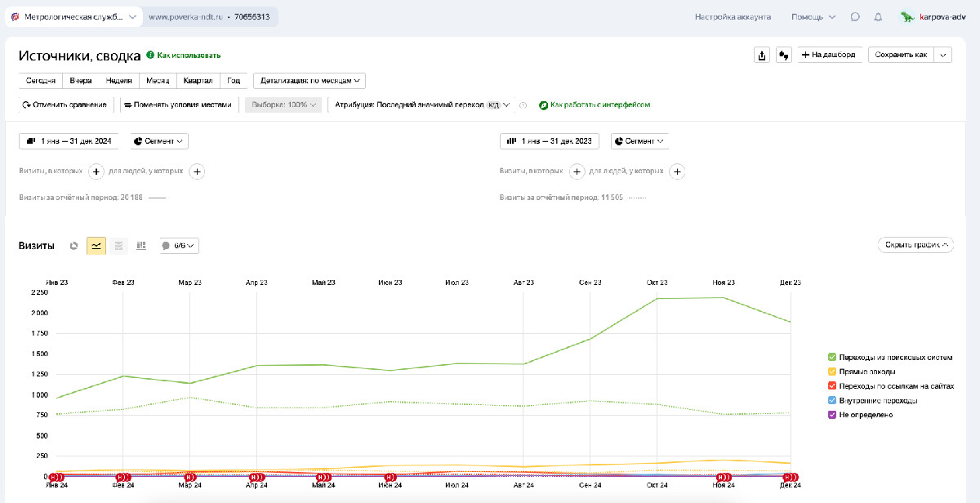Click Отменить сравнение

[x=65, y=105]
